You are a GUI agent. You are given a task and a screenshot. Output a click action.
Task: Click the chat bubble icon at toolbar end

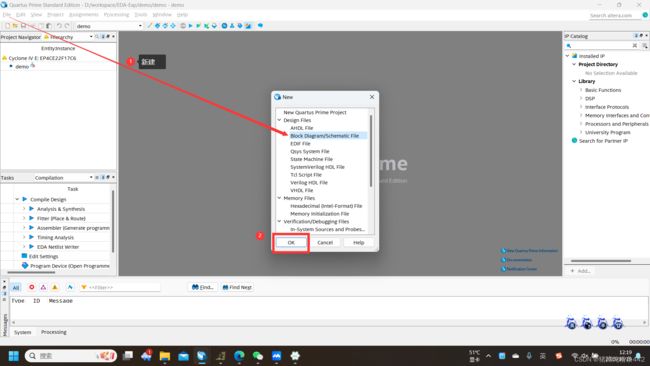260,25
